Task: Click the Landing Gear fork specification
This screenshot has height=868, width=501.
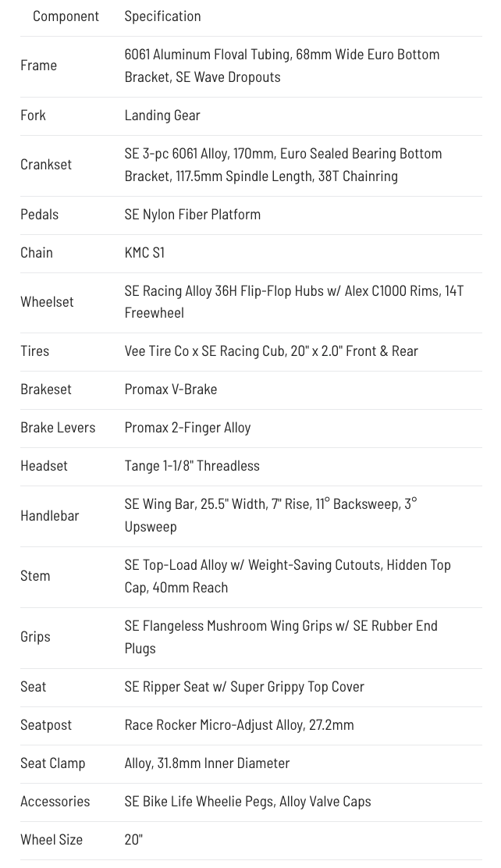Action: click(x=162, y=116)
